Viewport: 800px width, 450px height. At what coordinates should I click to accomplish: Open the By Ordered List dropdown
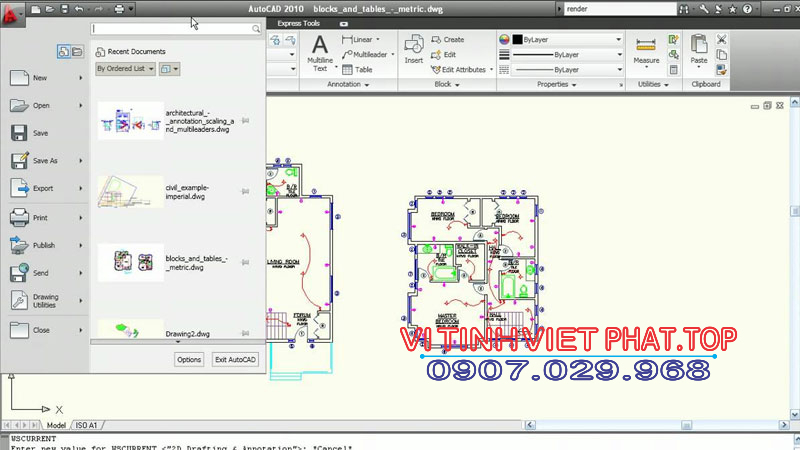(x=125, y=69)
